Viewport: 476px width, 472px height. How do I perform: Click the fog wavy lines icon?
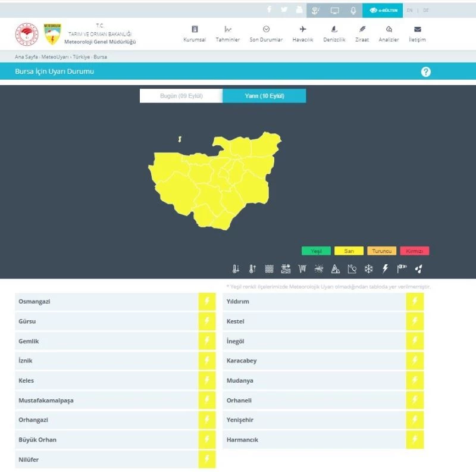(x=269, y=269)
